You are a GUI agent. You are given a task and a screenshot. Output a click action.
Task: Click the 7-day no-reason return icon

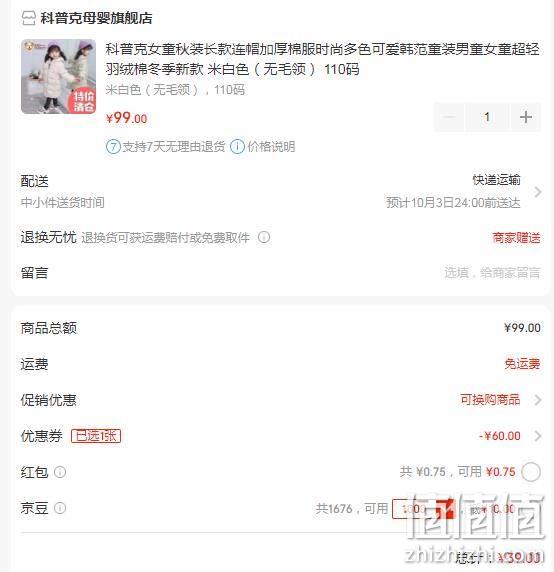pos(113,147)
